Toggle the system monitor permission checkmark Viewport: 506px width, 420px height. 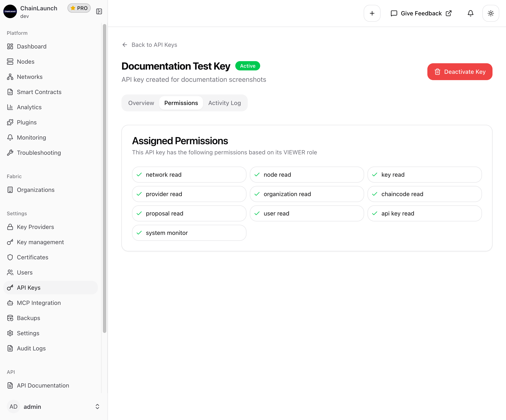point(139,233)
